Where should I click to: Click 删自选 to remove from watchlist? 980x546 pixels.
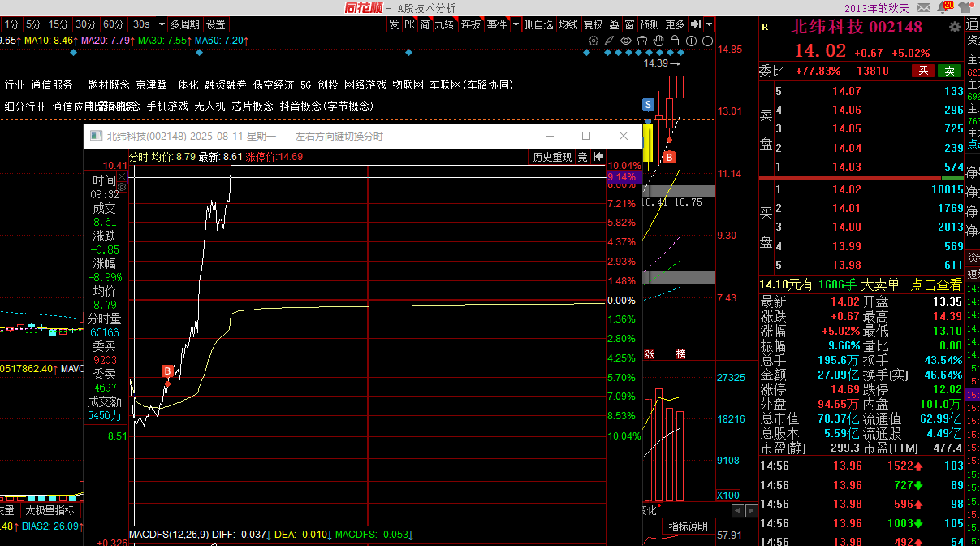click(539, 24)
